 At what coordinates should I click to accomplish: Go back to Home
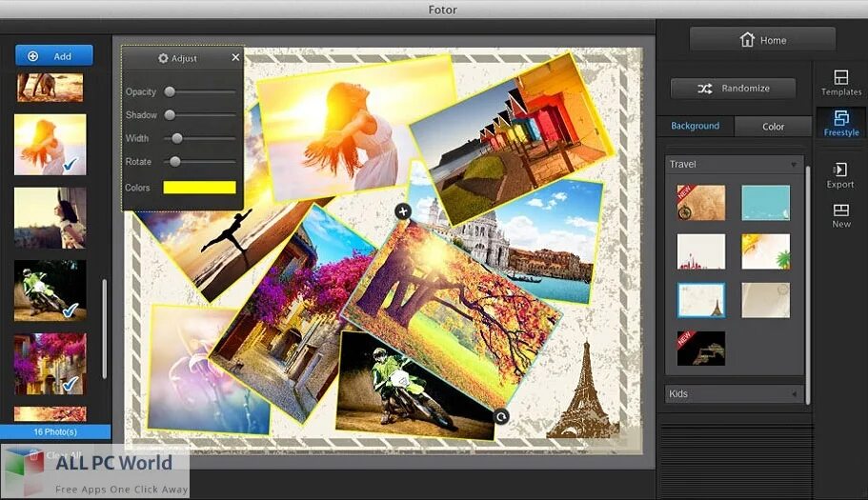tap(762, 40)
